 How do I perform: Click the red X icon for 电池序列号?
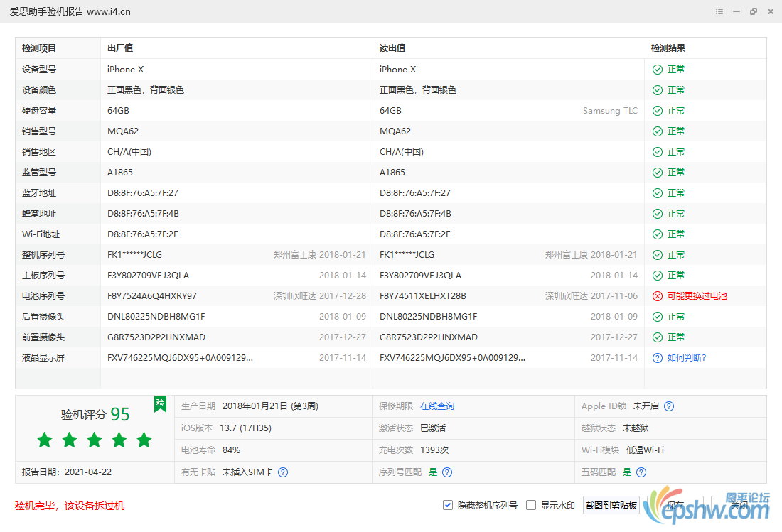658,296
